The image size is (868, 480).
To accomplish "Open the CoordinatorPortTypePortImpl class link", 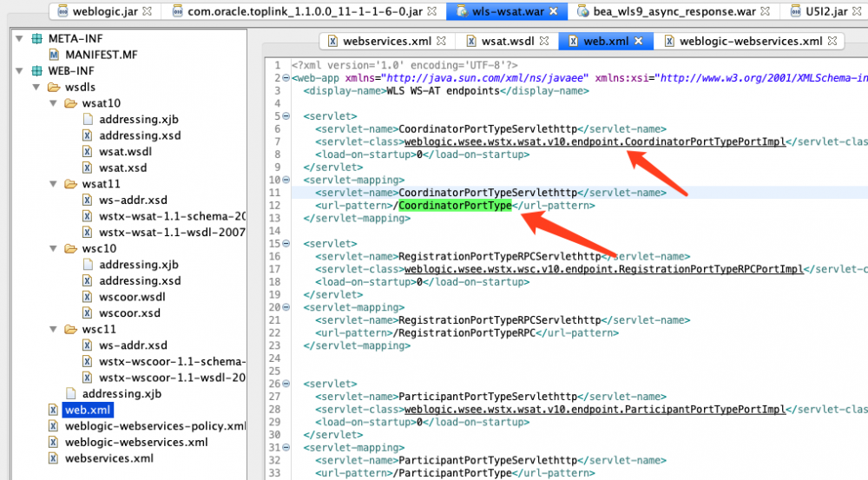I will pyautogui.click(x=595, y=141).
